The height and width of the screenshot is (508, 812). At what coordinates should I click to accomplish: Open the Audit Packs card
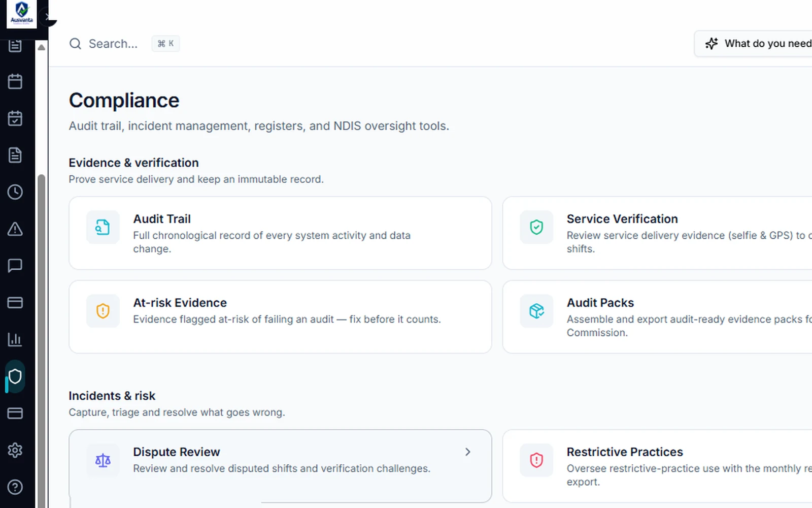click(657, 317)
